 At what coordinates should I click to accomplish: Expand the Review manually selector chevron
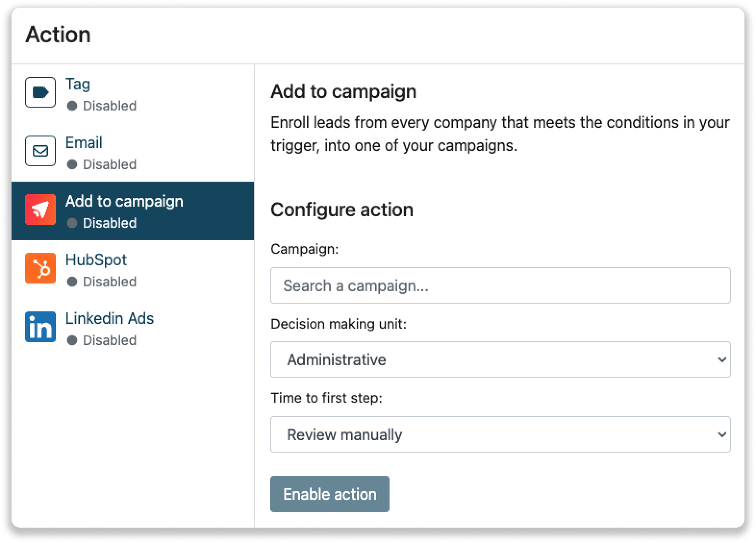[x=721, y=434]
